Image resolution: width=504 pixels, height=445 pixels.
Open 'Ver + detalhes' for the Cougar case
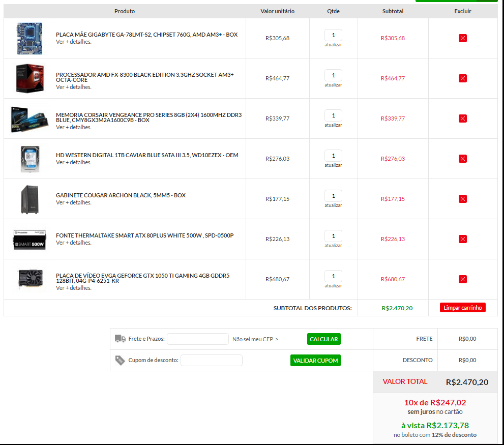pos(74,202)
